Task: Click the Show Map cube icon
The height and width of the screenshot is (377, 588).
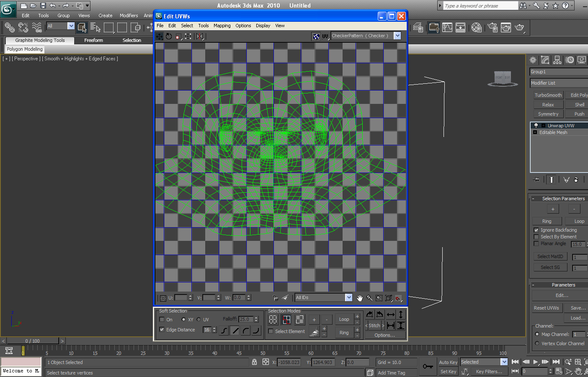Action: (x=316, y=36)
